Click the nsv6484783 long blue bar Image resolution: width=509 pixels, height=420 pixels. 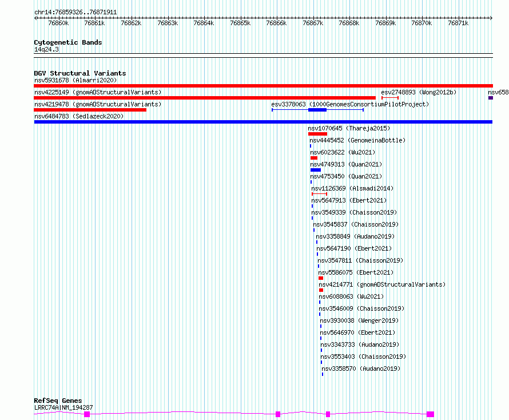pos(263,122)
